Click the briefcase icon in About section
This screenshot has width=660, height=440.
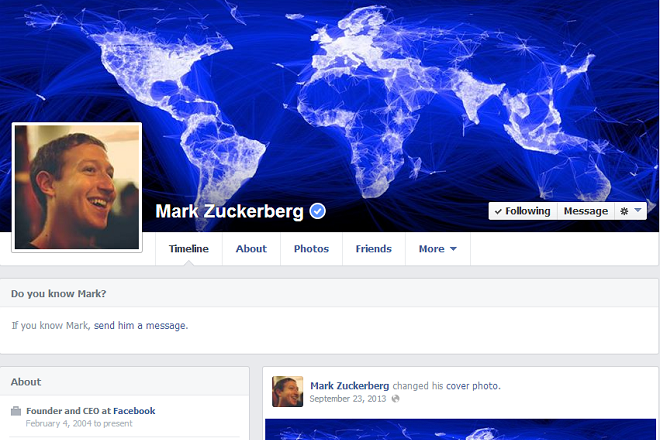16,411
